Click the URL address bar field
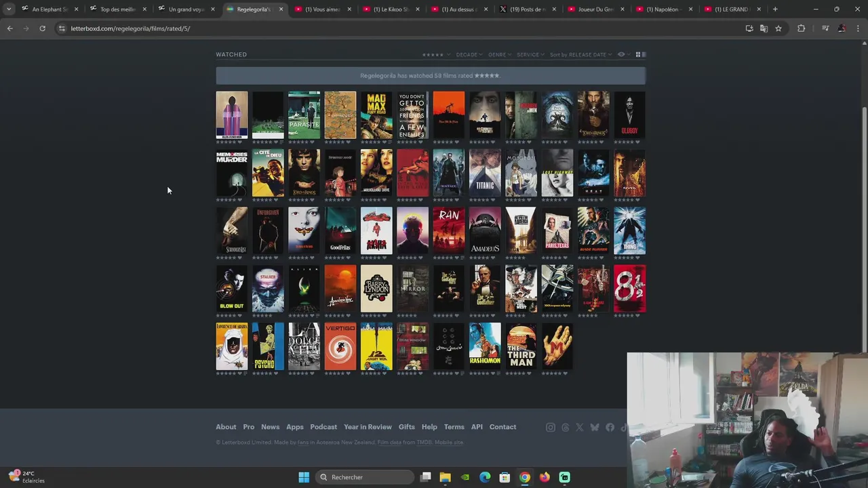The height and width of the screenshot is (488, 868). [x=400, y=28]
